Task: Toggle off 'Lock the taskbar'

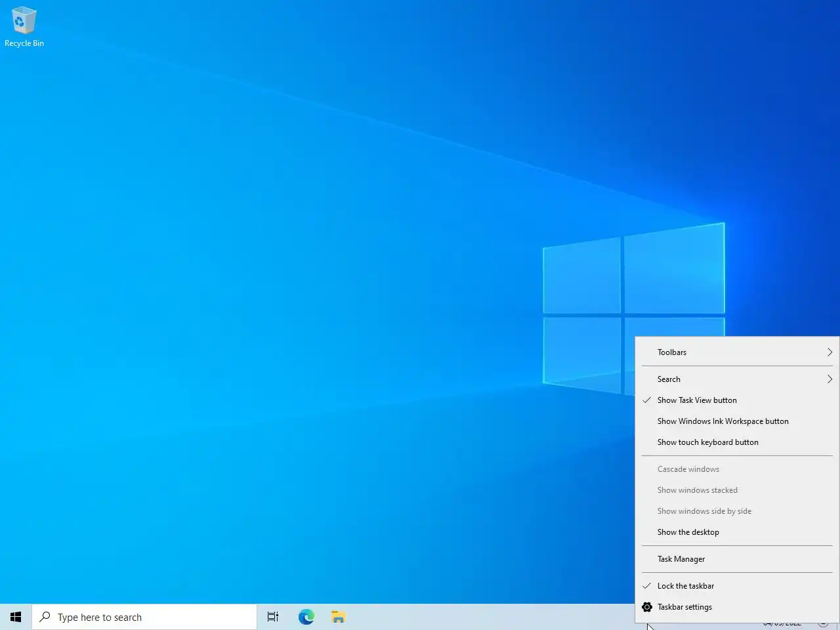Action: [737, 586]
